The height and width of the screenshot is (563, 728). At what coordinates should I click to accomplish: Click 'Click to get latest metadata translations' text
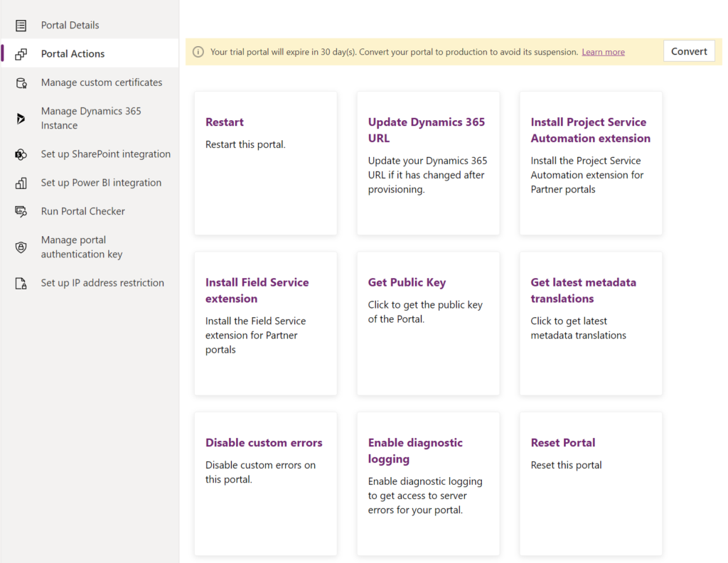pos(578,328)
